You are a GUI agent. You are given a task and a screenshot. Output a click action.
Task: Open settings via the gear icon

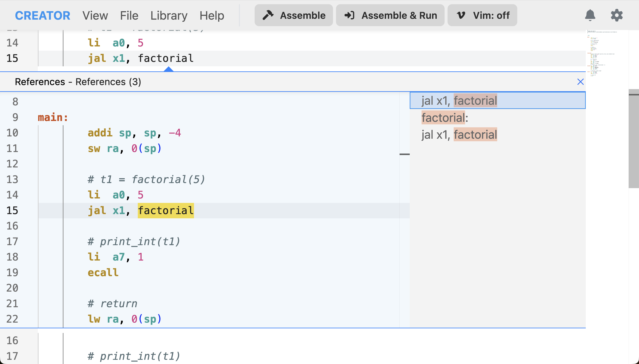point(616,15)
